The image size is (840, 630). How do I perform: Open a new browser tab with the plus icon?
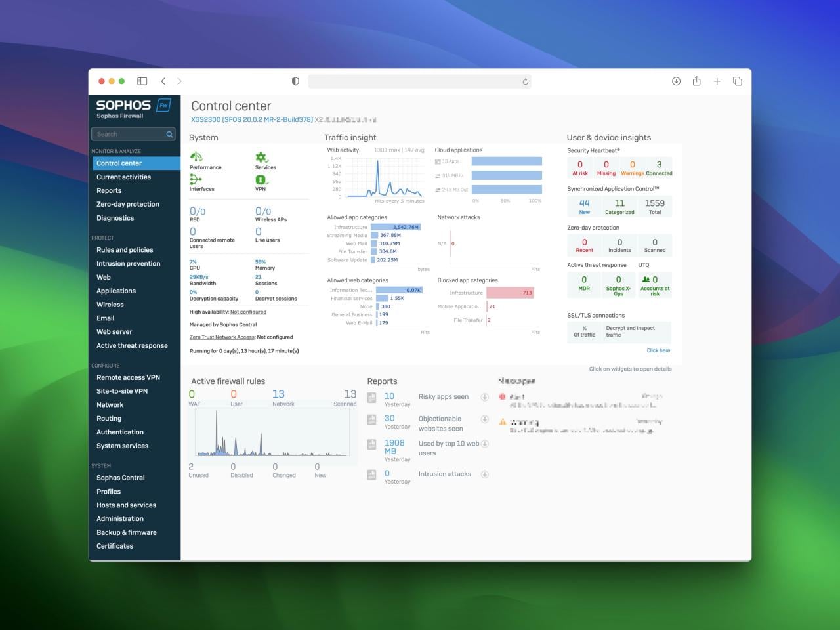[717, 81]
